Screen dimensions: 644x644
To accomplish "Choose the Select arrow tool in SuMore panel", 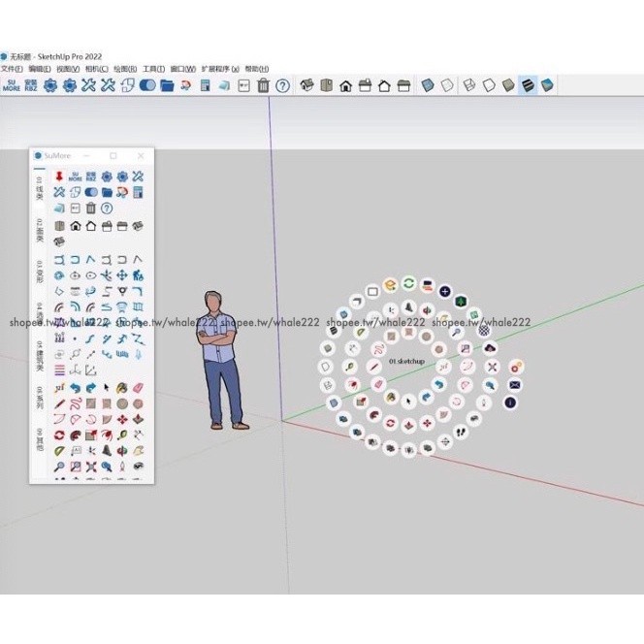I will (x=107, y=388).
